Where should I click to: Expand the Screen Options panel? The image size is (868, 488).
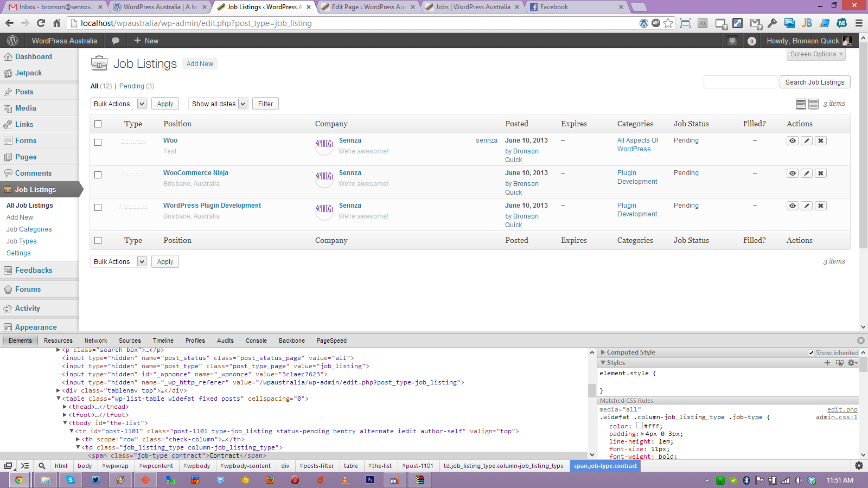click(816, 54)
